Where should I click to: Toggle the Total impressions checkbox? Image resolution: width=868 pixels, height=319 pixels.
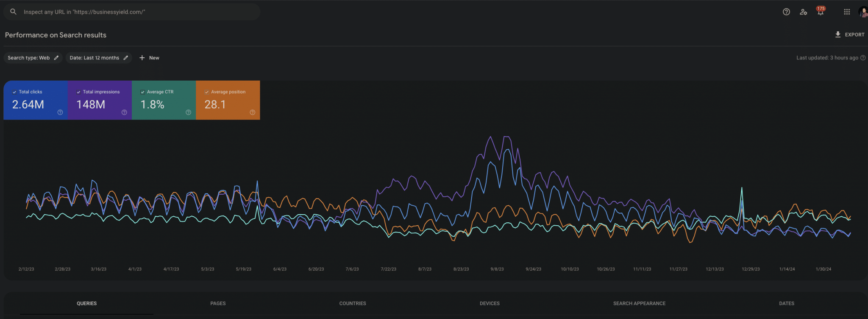coord(78,92)
